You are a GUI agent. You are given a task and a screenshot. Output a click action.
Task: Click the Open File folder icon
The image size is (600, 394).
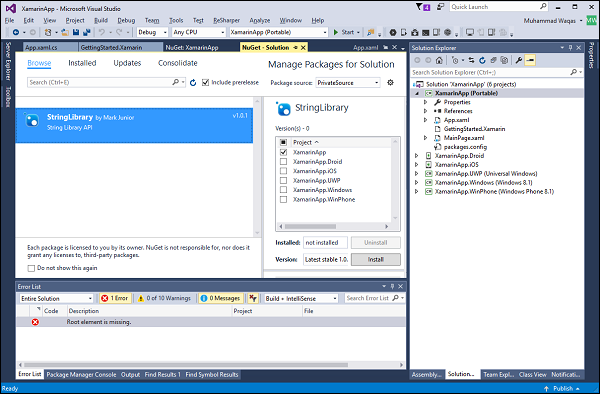(x=65, y=33)
